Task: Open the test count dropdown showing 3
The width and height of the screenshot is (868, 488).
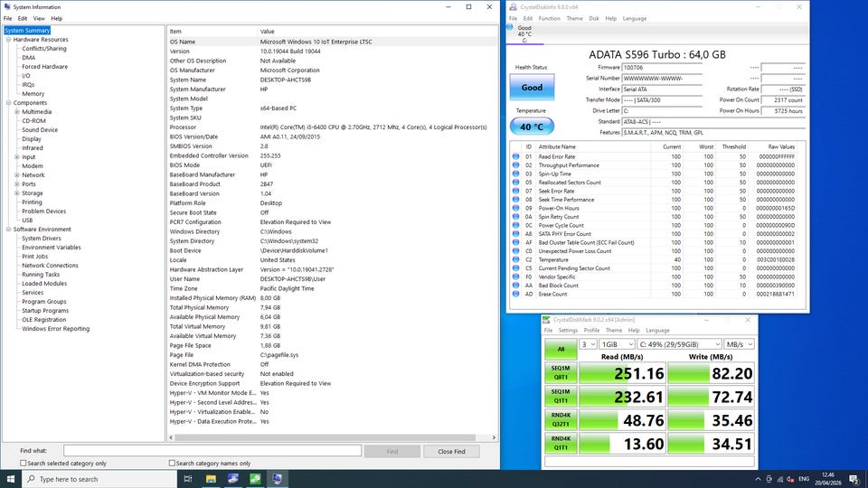Action: [x=589, y=344]
